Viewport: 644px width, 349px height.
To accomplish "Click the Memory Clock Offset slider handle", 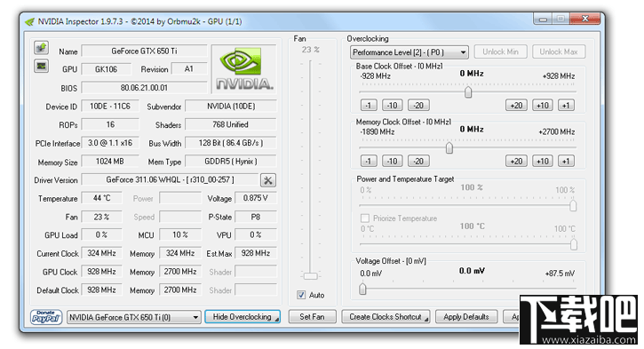I will click(449, 147).
